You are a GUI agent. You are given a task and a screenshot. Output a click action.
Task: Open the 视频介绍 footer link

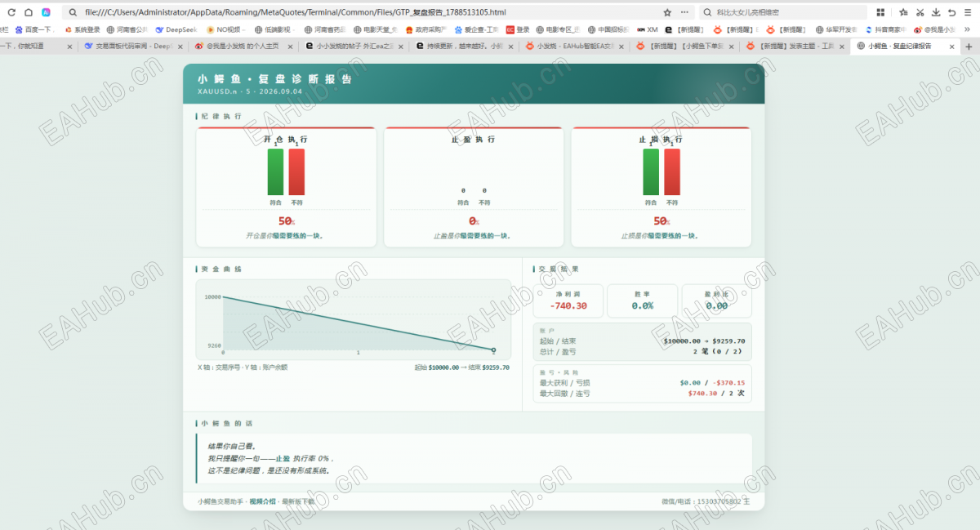(x=262, y=501)
